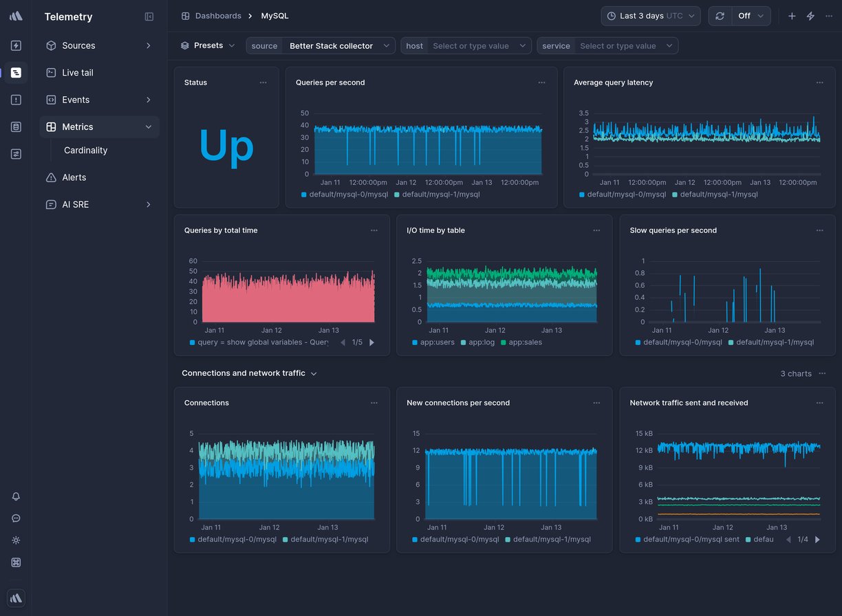The image size is (842, 616).
Task: Click the notifications bell icon
Action: click(16, 496)
